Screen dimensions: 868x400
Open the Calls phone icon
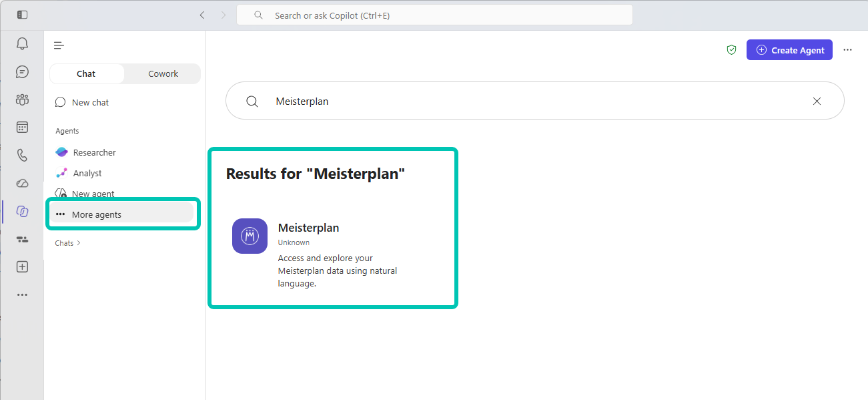click(22, 156)
